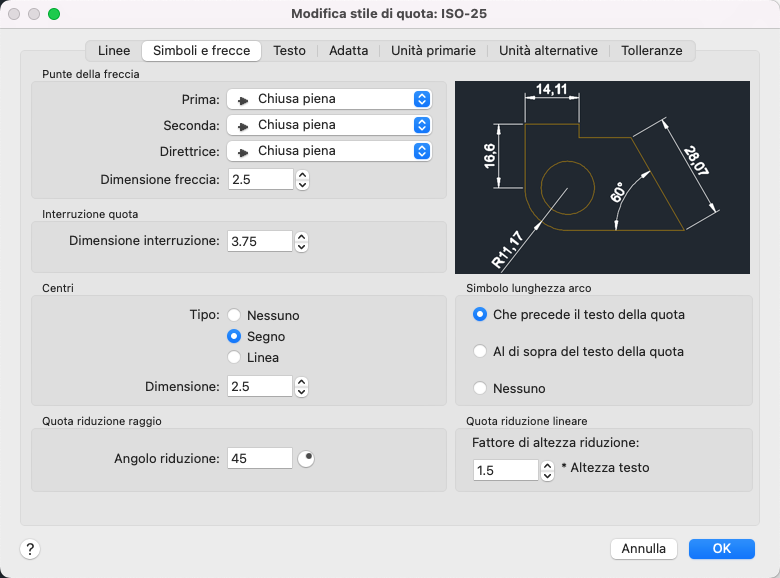
Task: Open the Tolleranze tab
Action: [x=651, y=50]
